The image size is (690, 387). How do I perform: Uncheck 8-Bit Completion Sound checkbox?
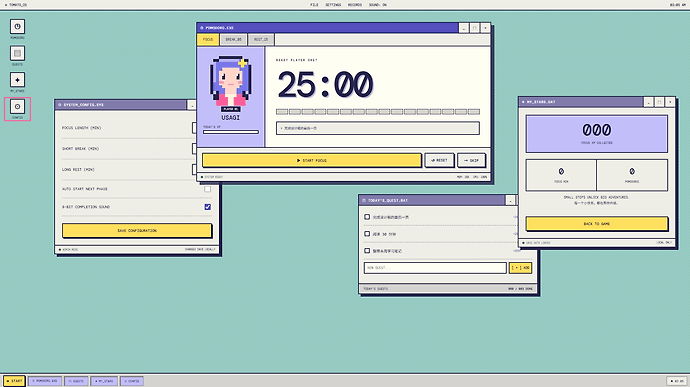pos(207,207)
